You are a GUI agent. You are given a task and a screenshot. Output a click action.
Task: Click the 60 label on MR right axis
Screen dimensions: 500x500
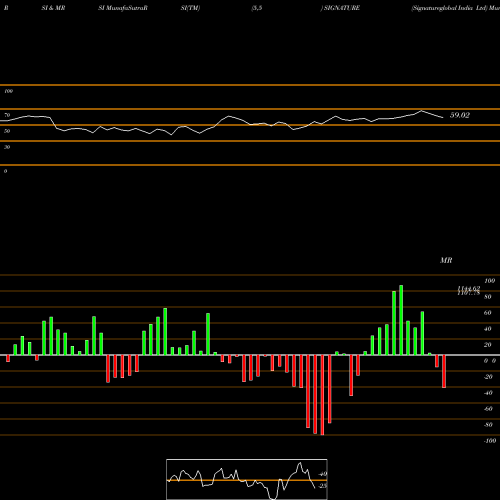[488, 313]
